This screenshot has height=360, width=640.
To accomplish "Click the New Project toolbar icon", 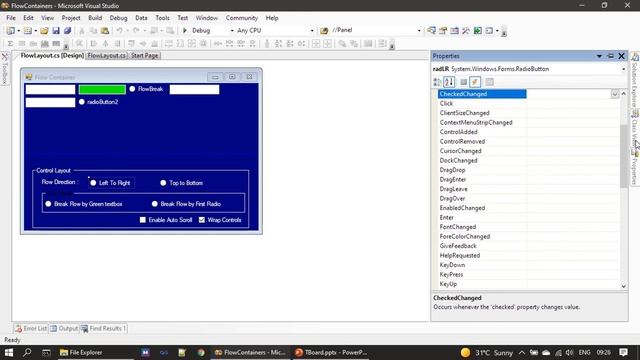I will 10,31.
